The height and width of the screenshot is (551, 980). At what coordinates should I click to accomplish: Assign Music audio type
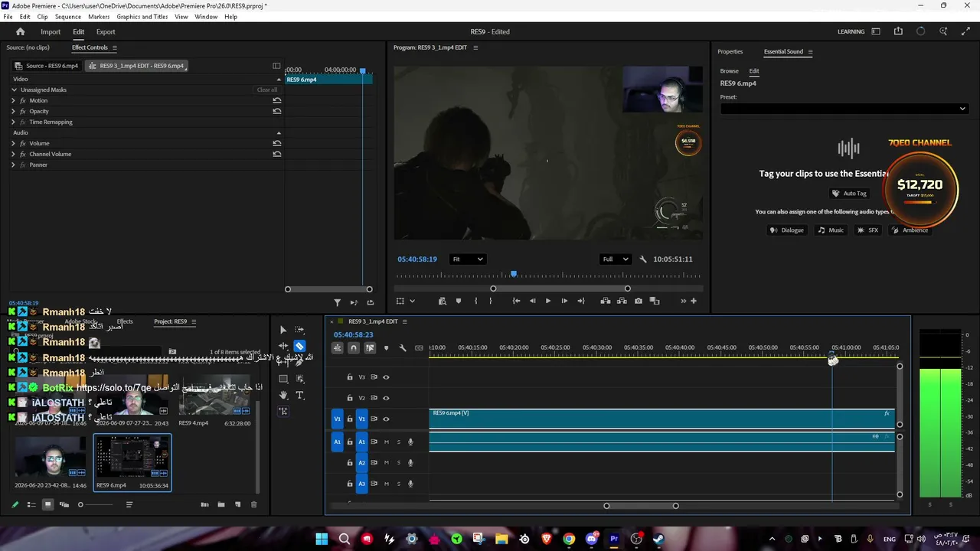[831, 230]
